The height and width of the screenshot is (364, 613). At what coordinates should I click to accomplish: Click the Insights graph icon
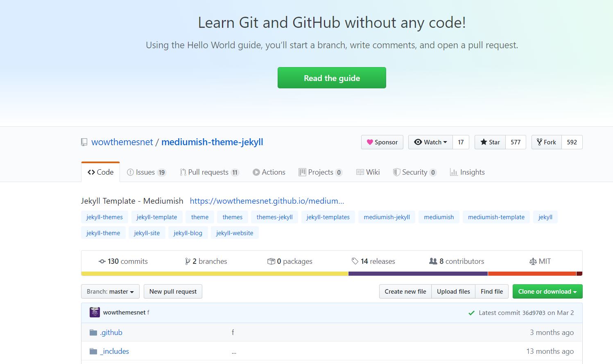click(454, 172)
